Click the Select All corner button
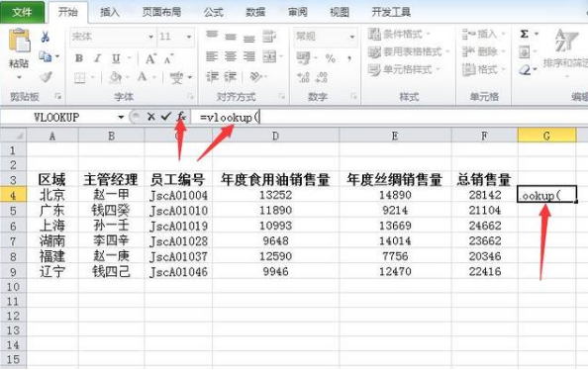 pyautogui.click(x=13, y=136)
